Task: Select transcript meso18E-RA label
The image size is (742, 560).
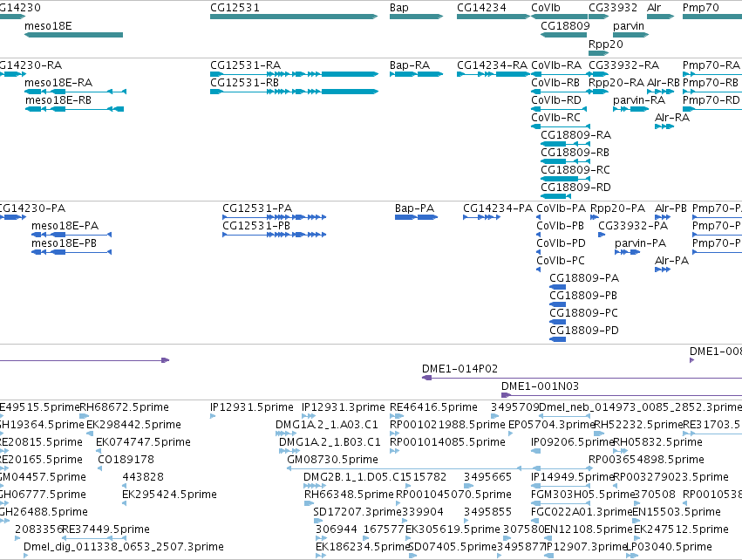Action: [58, 82]
